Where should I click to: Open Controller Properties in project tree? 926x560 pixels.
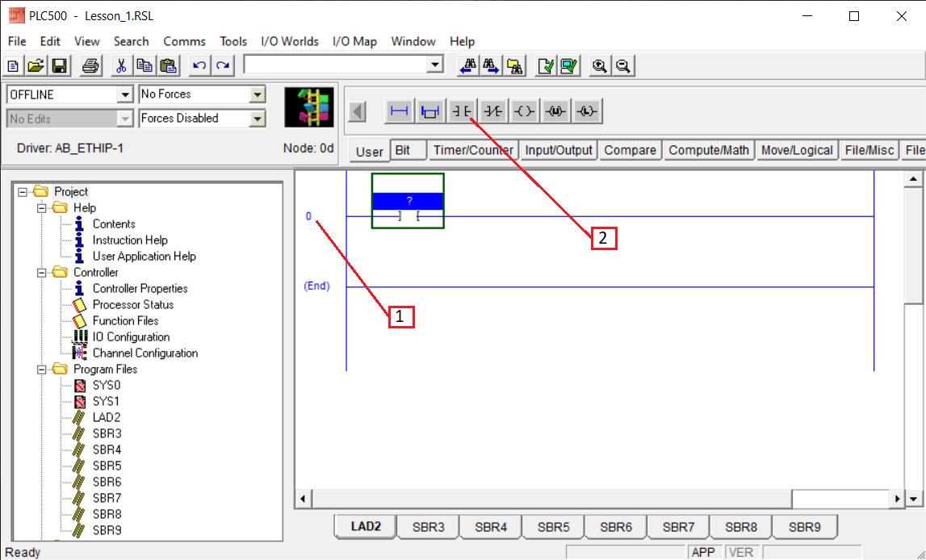(x=140, y=289)
